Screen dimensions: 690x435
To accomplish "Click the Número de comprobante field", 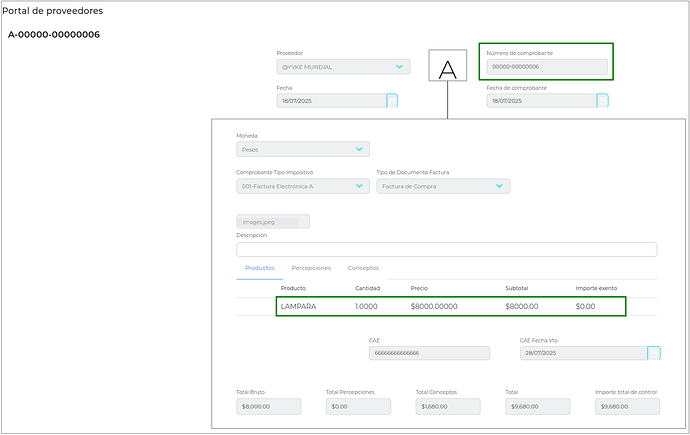I will pos(547,67).
